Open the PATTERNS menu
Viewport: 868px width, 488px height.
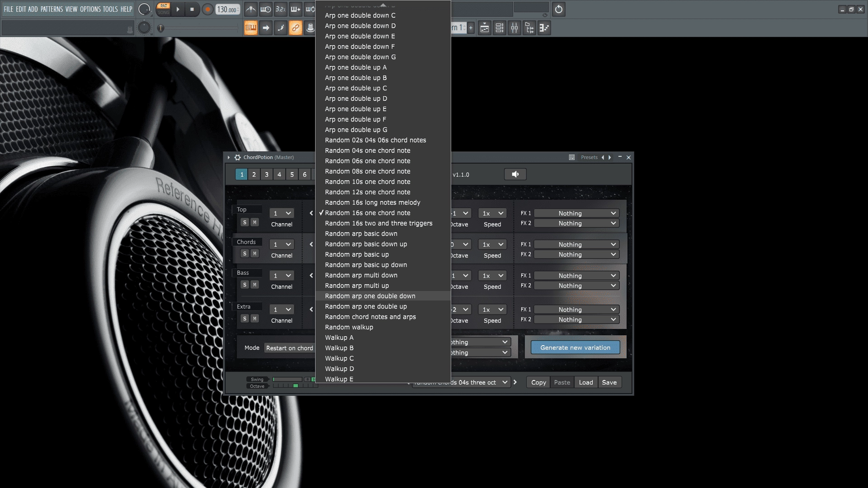tap(52, 9)
